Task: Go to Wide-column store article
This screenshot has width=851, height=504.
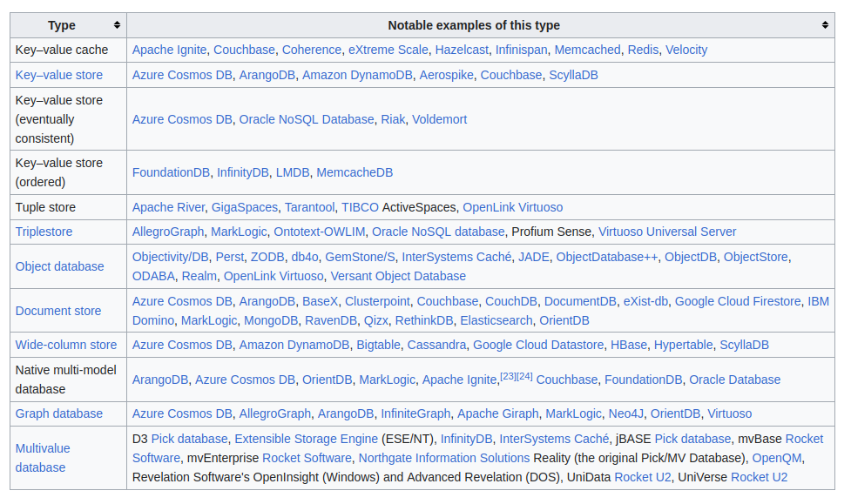Action: point(65,345)
